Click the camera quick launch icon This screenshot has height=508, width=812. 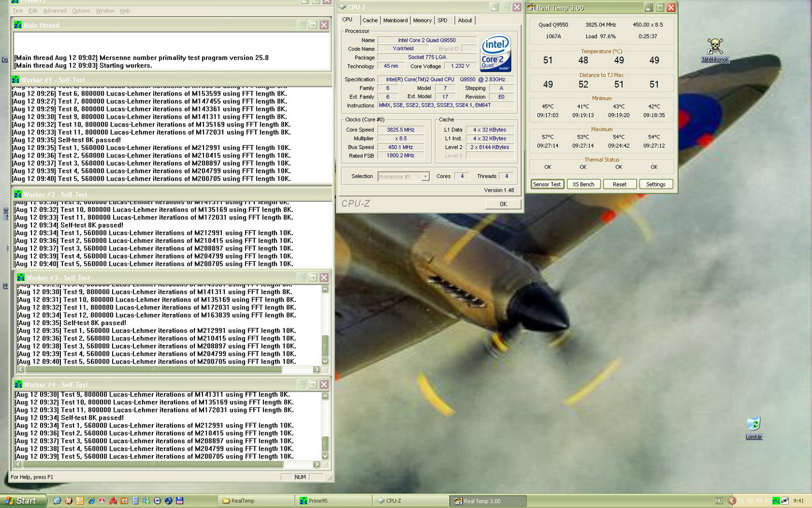coord(124,501)
